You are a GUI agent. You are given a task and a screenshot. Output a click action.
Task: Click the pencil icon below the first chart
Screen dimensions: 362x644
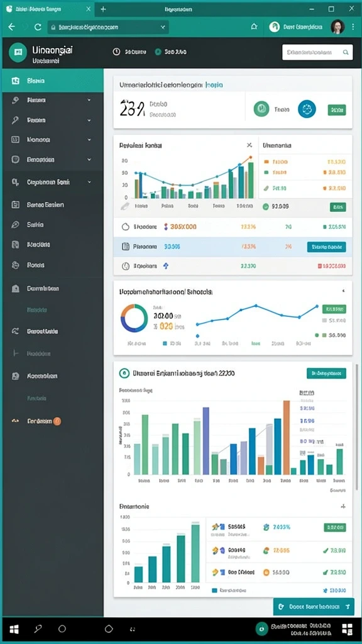click(x=125, y=206)
